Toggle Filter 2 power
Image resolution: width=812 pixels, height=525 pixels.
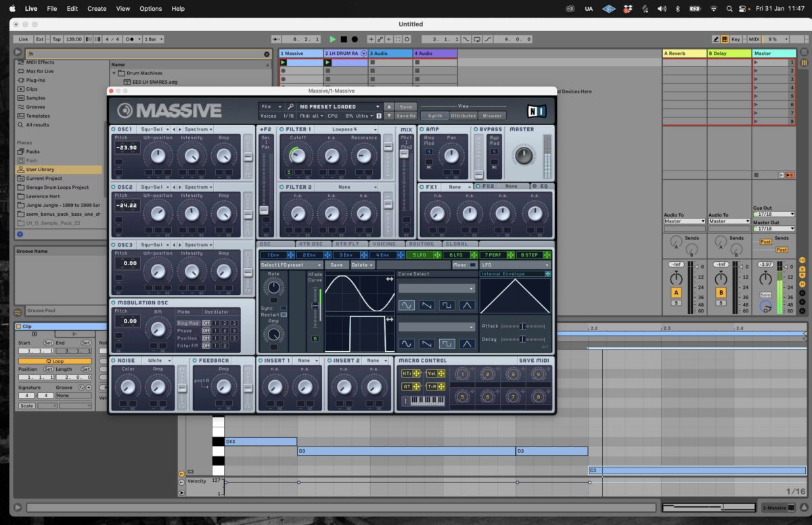pyautogui.click(x=282, y=187)
